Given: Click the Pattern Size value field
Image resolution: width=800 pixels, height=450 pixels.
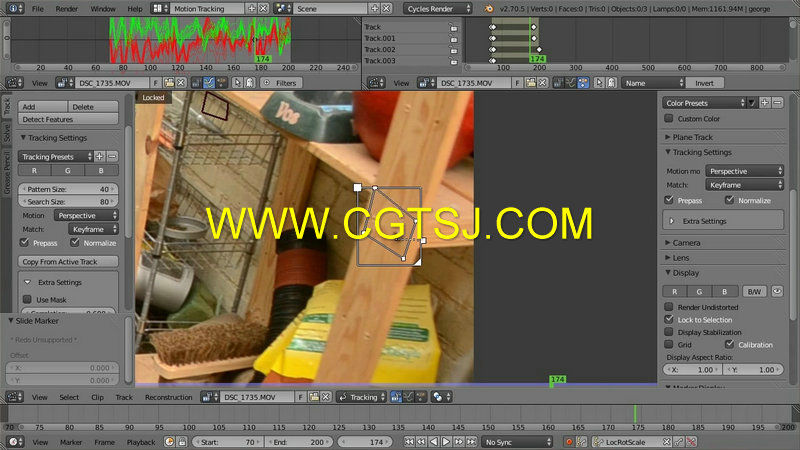Looking at the screenshot, I should (68, 189).
